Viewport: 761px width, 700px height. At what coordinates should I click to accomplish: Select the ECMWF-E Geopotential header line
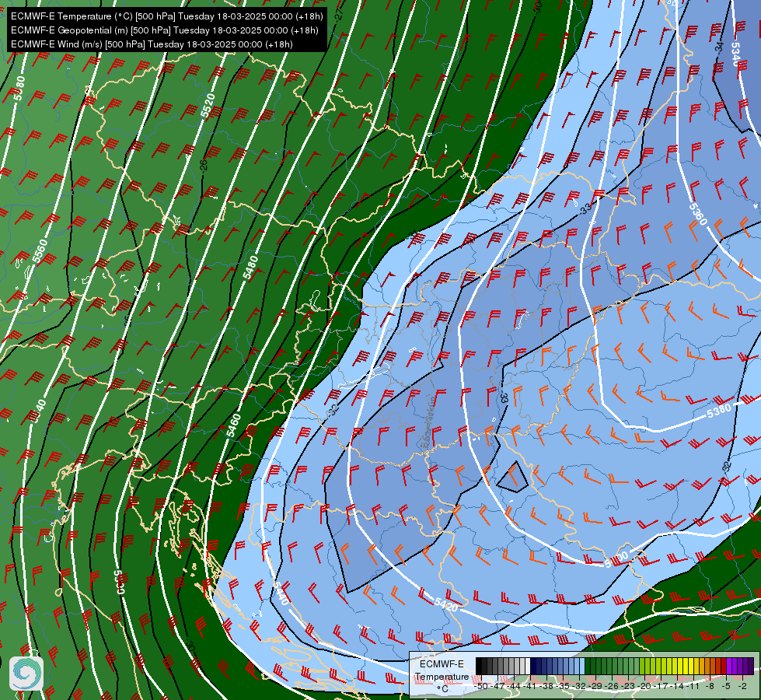165,30
